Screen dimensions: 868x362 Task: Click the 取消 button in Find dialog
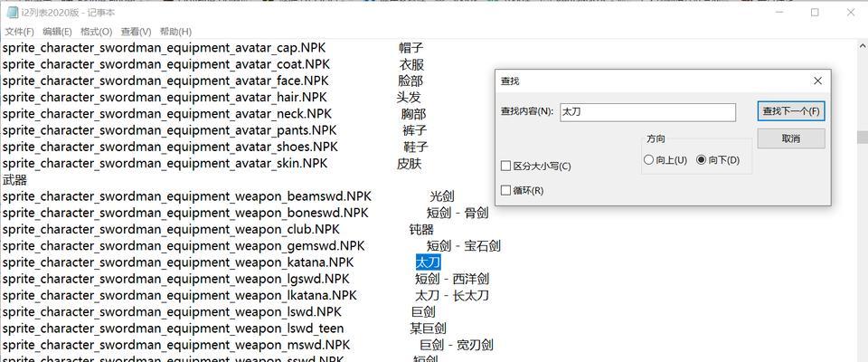click(x=791, y=138)
